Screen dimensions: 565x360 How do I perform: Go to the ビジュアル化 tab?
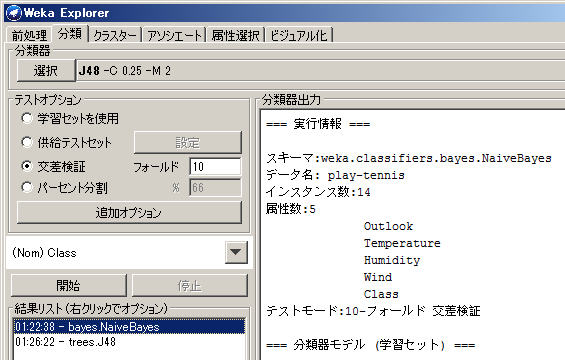299,35
